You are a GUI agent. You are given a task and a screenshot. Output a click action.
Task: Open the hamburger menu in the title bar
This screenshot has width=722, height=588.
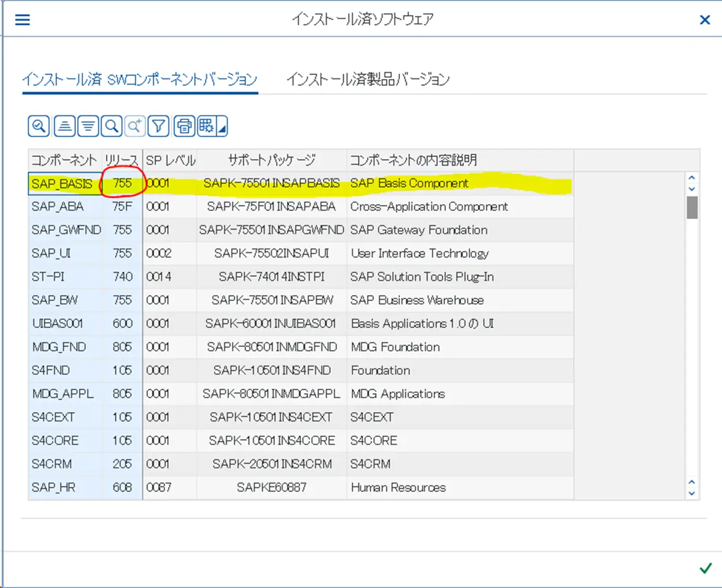point(22,20)
